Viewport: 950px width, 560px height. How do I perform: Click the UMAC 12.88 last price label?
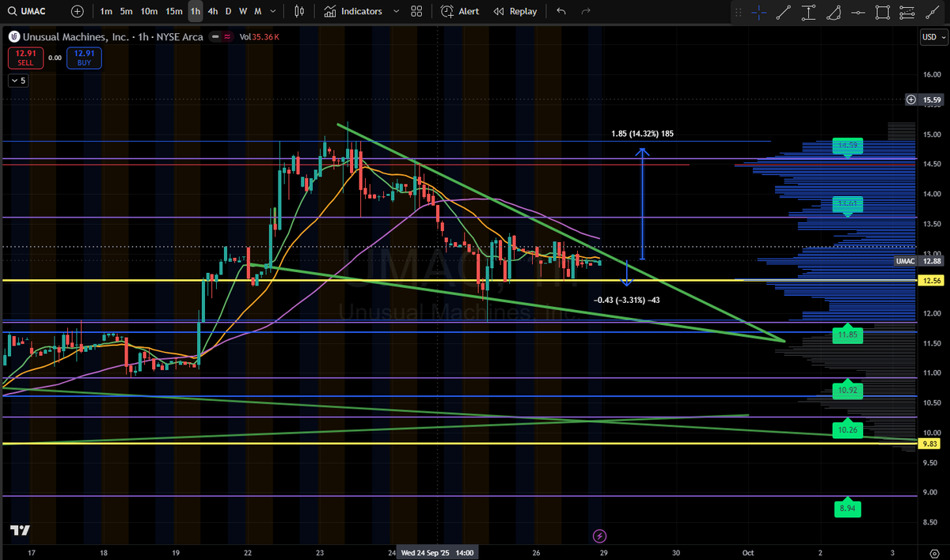click(918, 261)
